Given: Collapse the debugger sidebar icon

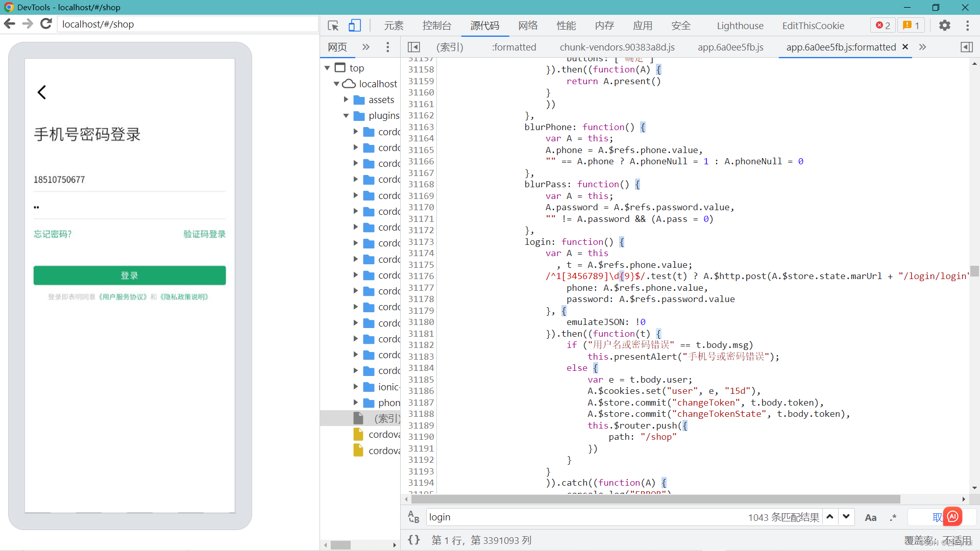Looking at the screenshot, I should (967, 47).
